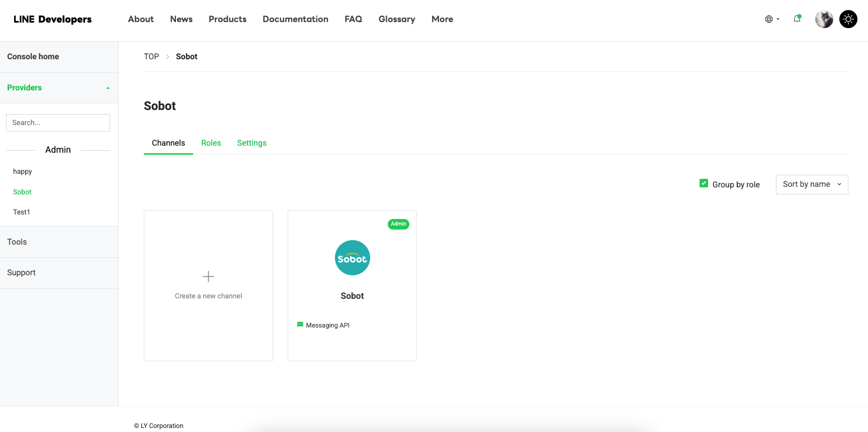Focus the provider Search field

(58, 123)
